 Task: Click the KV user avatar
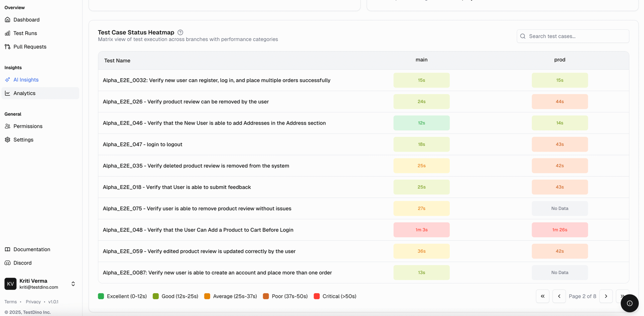tap(10, 284)
